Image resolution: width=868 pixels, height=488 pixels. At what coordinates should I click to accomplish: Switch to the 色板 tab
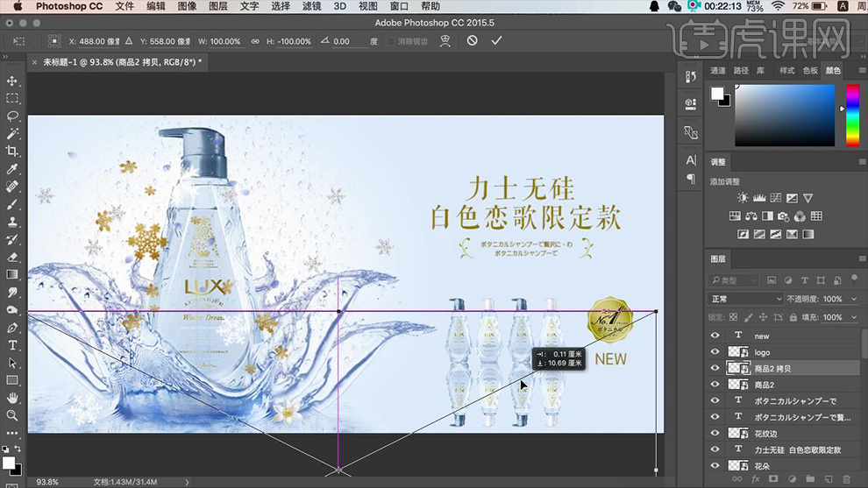[810, 70]
